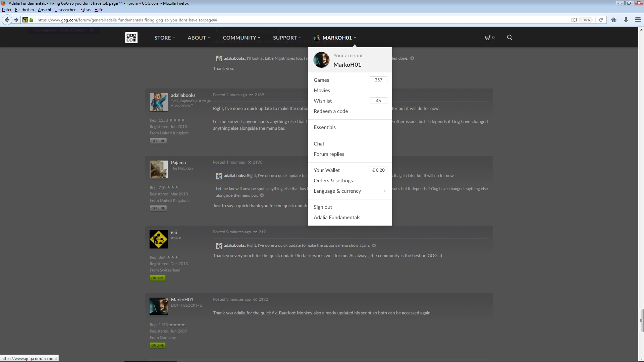Close the GOG Connect notification
The image size is (644, 362).
tap(92, 30)
